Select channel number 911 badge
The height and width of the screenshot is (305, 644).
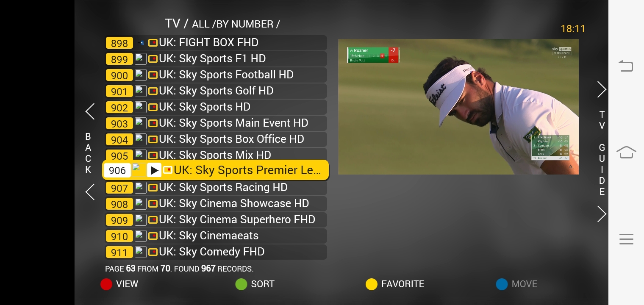coord(119,252)
